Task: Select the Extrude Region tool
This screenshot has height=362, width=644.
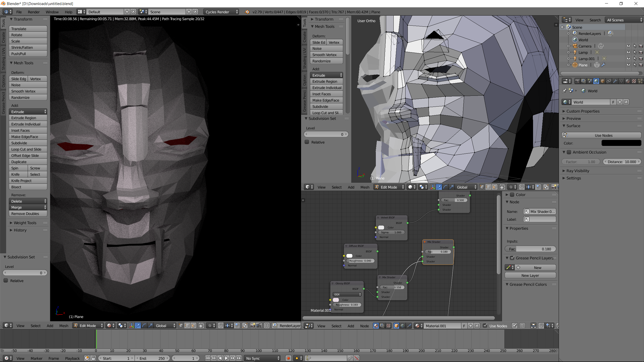Action: tap(24, 118)
